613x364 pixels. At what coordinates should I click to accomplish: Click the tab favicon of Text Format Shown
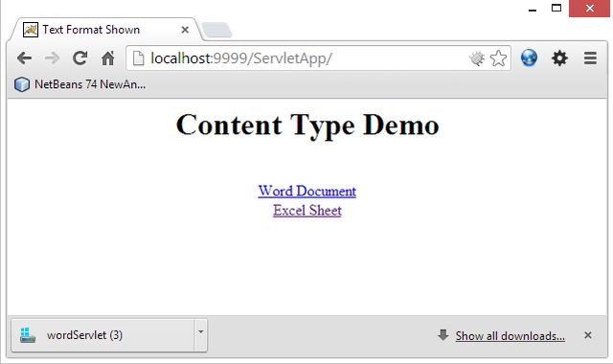pyautogui.click(x=31, y=30)
